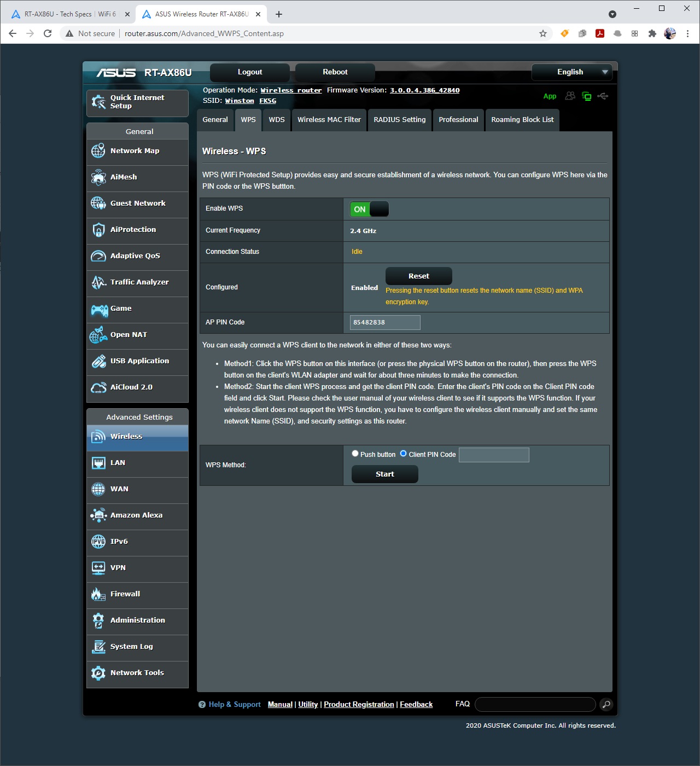Toggle the Enable WPS switch off
The height and width of the screenshot is (766, 700).
(x=369, y=209)
